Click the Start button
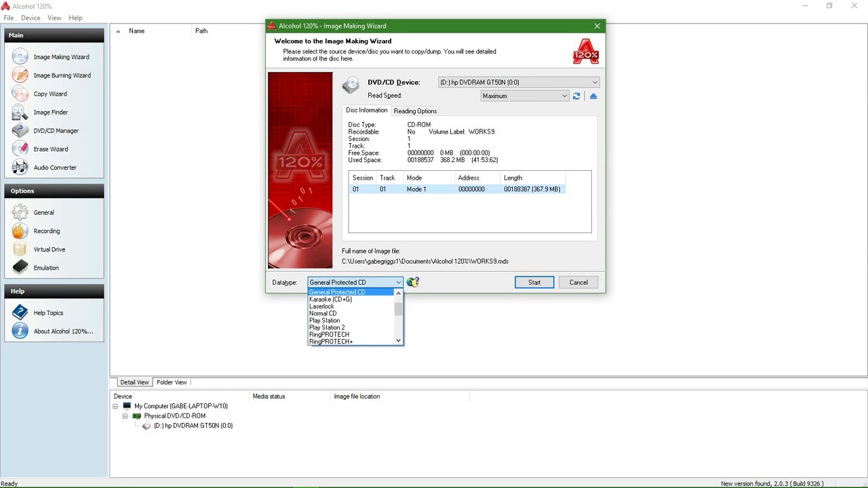Image resolution: width=868 pixels, height=488 pixels. point(534,282)
